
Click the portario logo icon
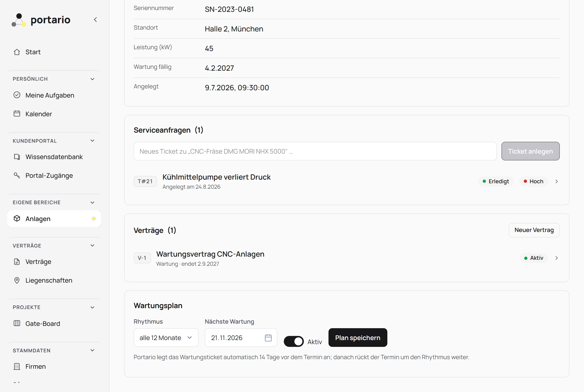click(x=19, y=20)
